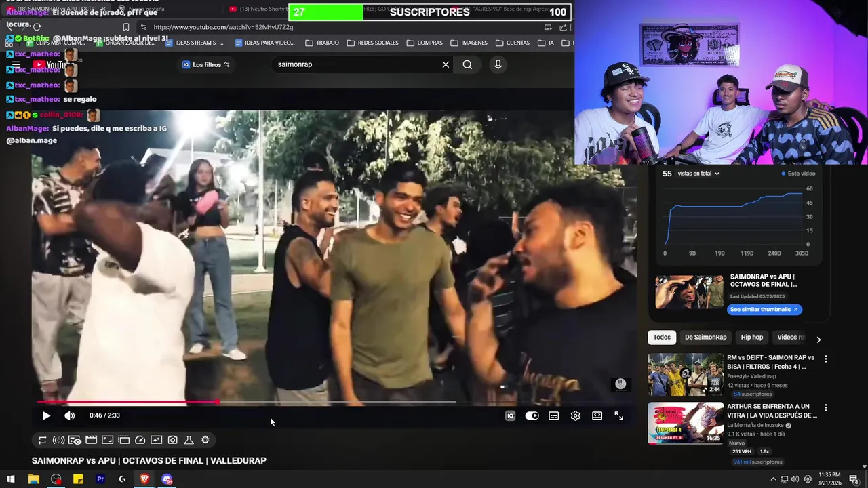The width and height of the screenshot is (868, 488).
Task: Click the Freestyle Valledurap channel name
Action: coord(751,376)
